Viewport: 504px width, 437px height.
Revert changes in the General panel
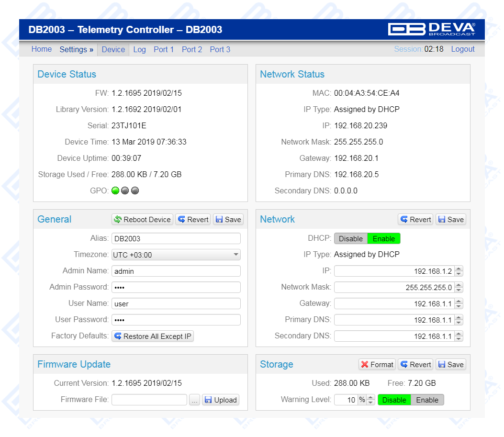point(193,219)
